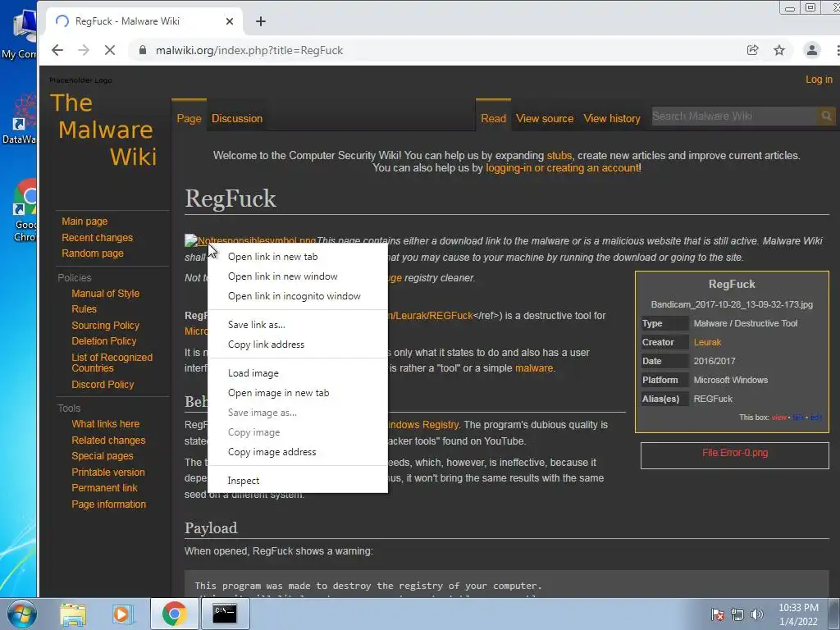Open Discord Policy link
Screen dimensions: 840x630
(x=103, y=385)
